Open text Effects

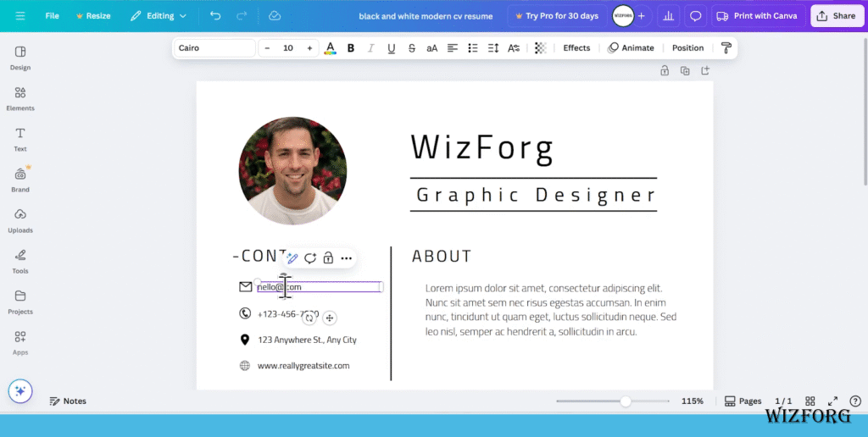[576, 48]
